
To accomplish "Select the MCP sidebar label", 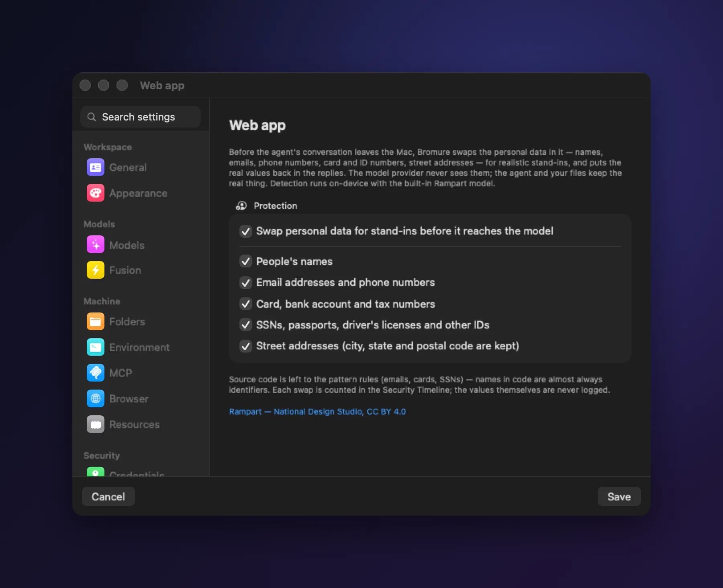I will [x=120, y=373].
